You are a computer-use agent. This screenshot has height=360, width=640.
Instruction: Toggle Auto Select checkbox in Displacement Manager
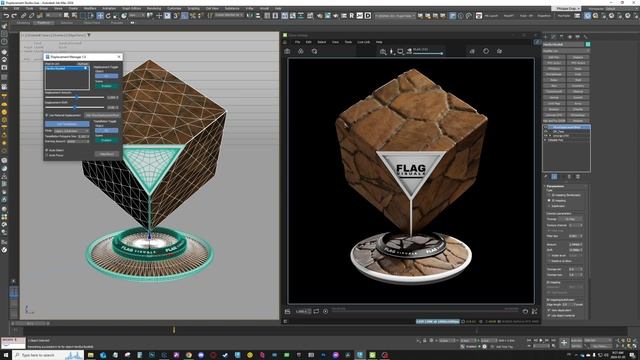pos(47,150)
